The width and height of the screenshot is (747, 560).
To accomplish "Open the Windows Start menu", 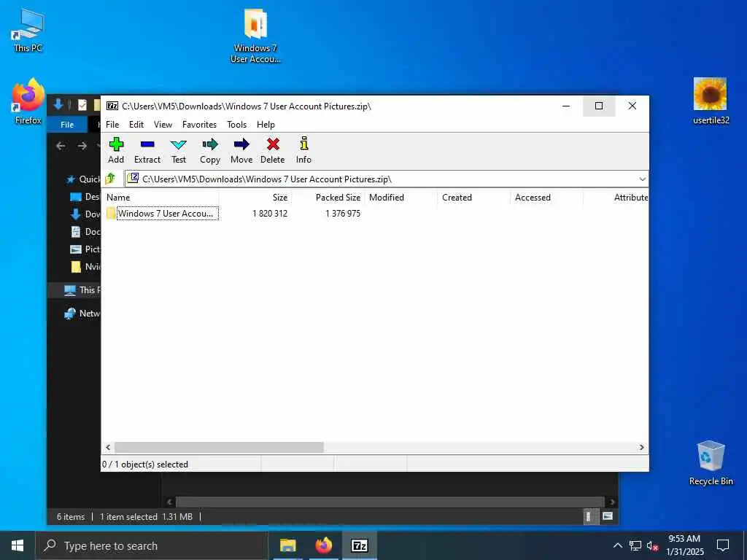I will coord(18,545).
